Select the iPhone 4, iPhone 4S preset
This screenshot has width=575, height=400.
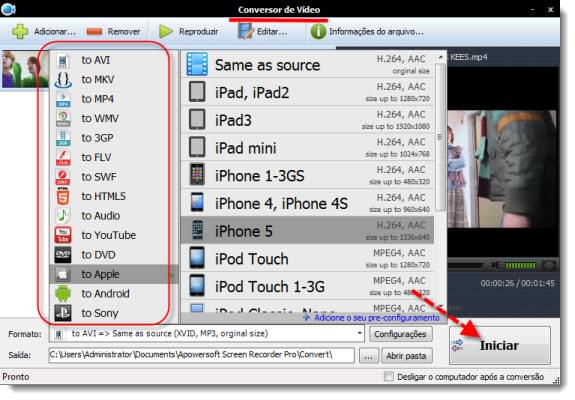pyautogui.click(x=307, y=203)
